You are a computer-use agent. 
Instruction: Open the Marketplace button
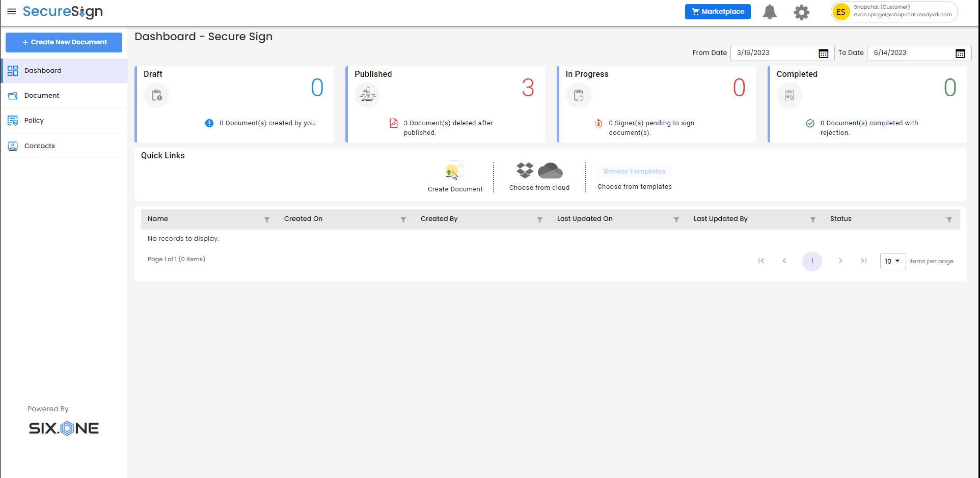[x=717, y=12]
